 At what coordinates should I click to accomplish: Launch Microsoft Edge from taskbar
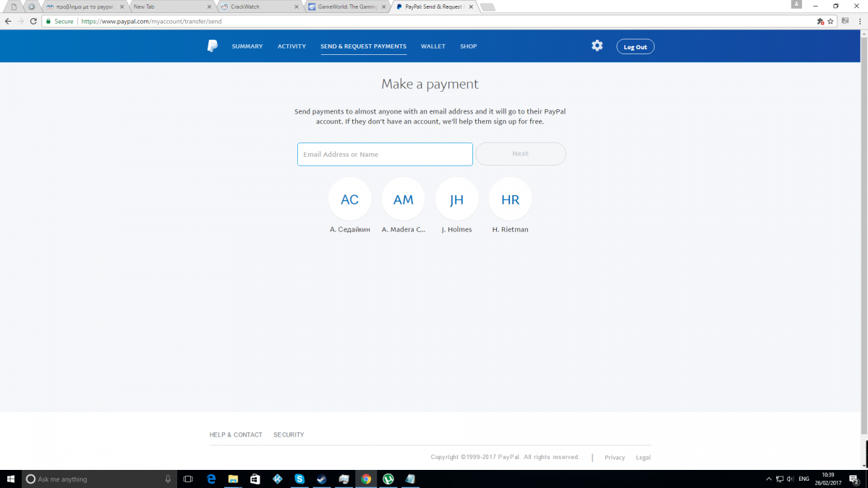(x=211, y=479)
